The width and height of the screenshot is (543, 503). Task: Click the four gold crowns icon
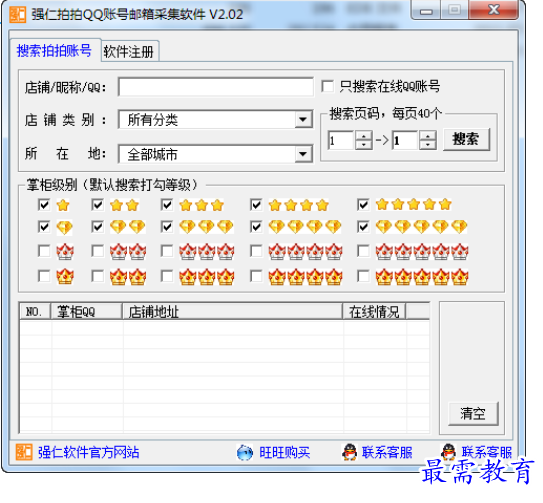(305, 277)
